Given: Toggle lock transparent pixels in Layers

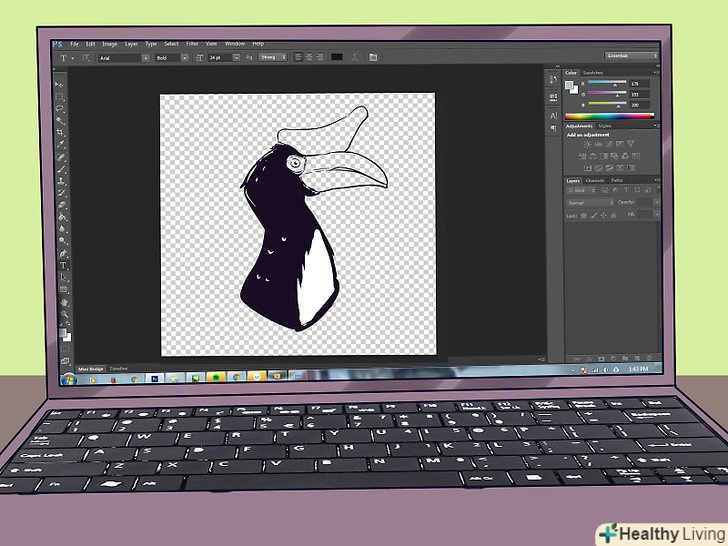Looking at the screenshot, I should tap(582, 216).
